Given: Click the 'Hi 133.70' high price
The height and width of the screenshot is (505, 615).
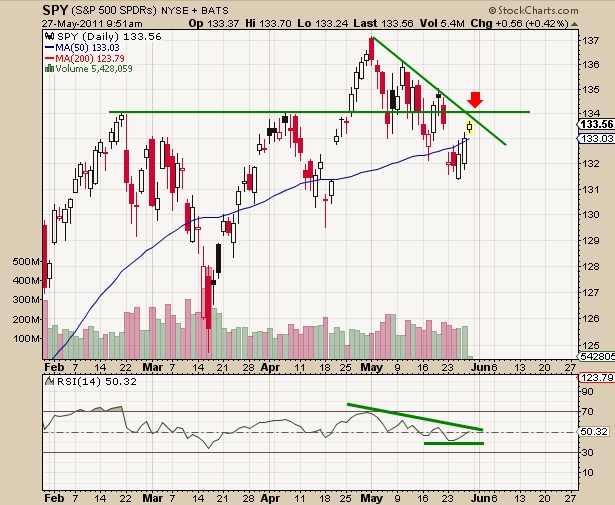Looking at the screenshot, I should [268, 24].
